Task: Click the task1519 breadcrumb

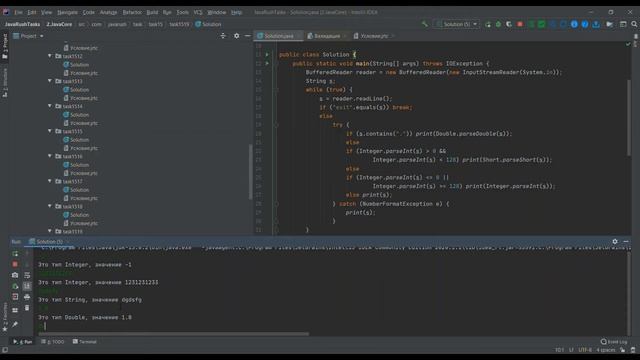Action: tap(179, 24)
